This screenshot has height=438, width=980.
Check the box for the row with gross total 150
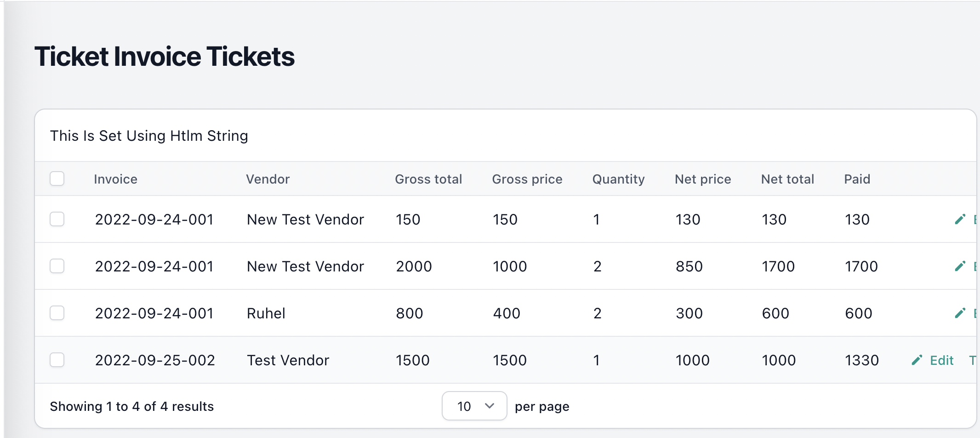[57, 219]
